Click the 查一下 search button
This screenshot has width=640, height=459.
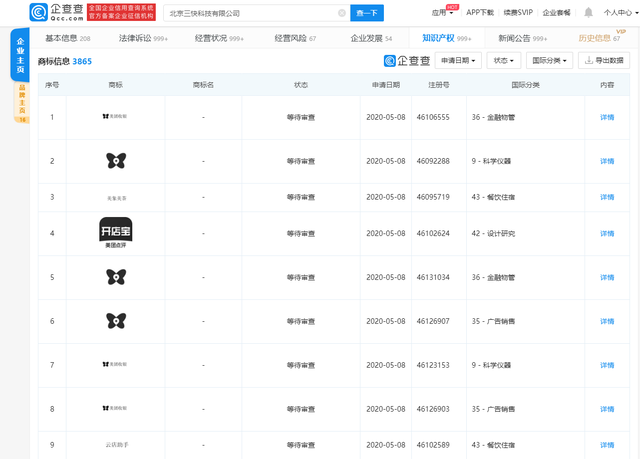click(x=367, y=13)
